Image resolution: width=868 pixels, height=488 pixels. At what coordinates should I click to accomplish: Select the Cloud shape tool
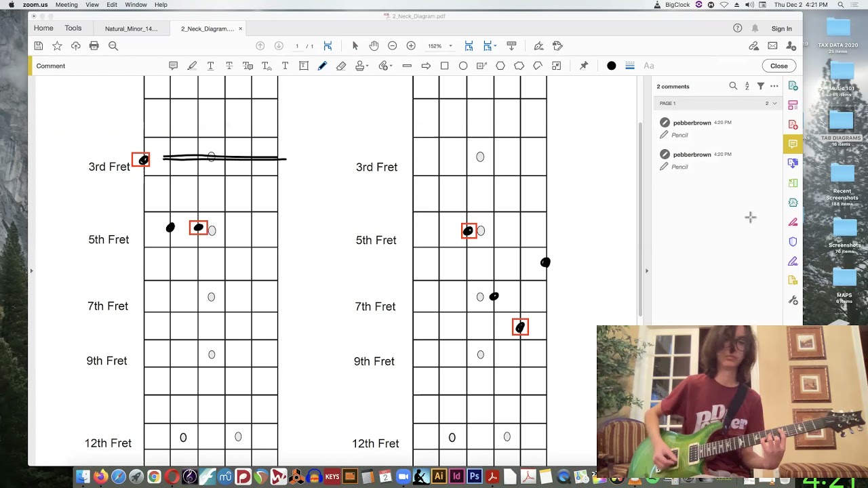(x=519, y=66)
